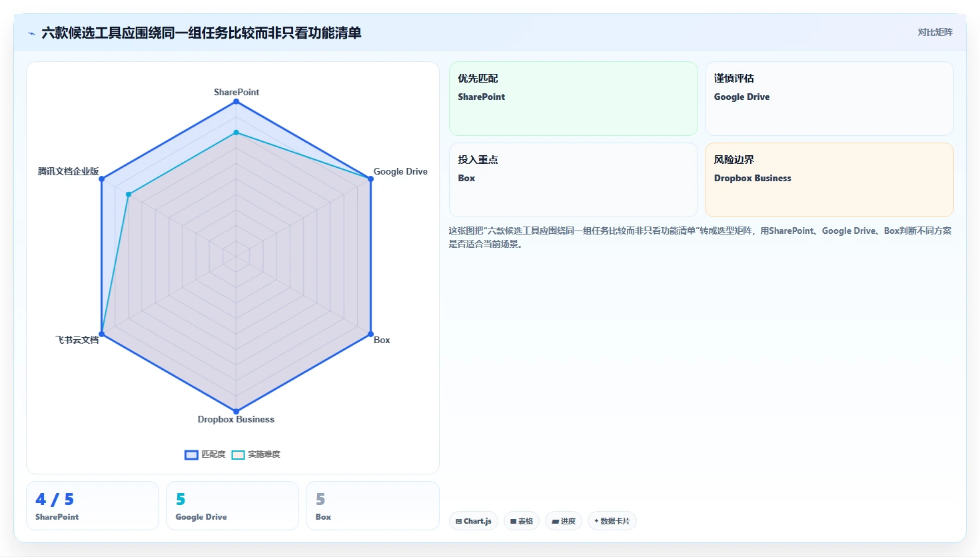The image size is (980, 557).
Task: Click the SharePoint label under the 4 / 5 score
Action: click(x=57, y=517)
